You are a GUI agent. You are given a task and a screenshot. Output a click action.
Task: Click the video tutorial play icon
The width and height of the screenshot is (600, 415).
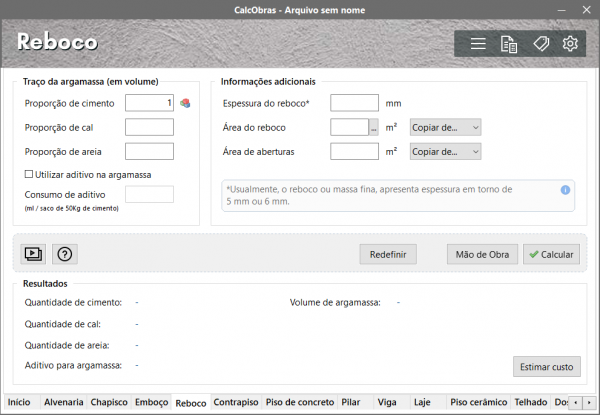[x=34, y=254]
